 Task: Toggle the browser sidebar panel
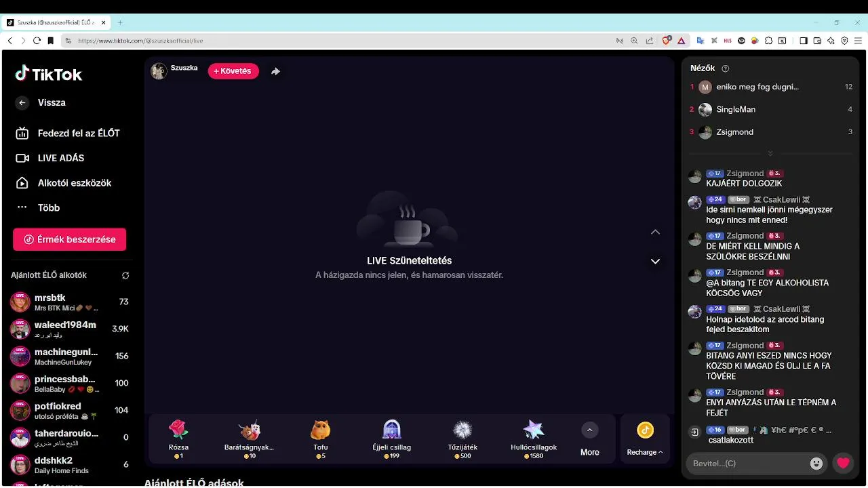[803, 41]
